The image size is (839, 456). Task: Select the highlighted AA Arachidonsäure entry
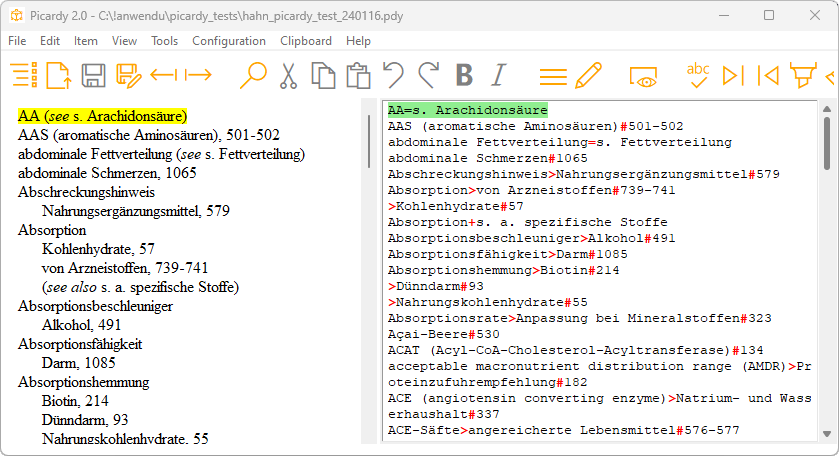102,116
